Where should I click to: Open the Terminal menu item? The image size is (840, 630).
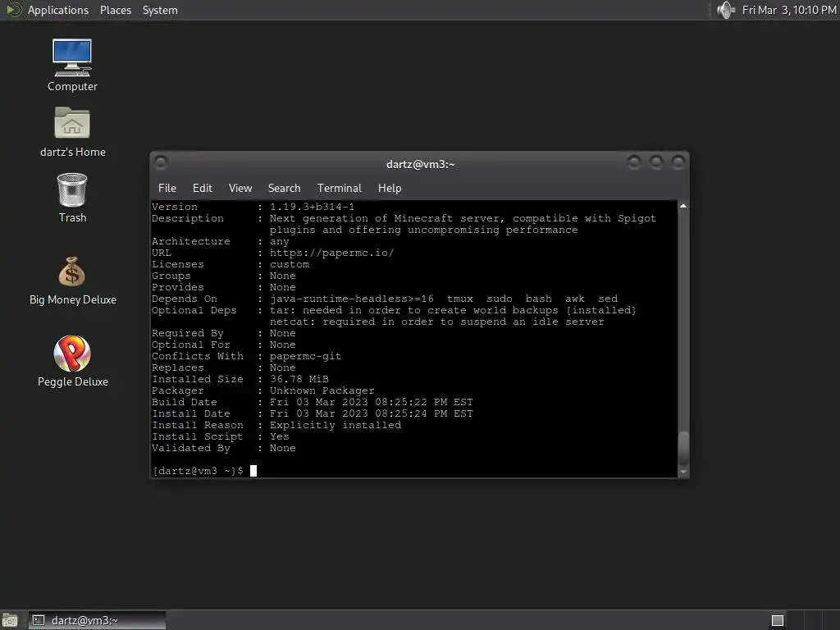(x=339, y=188)
